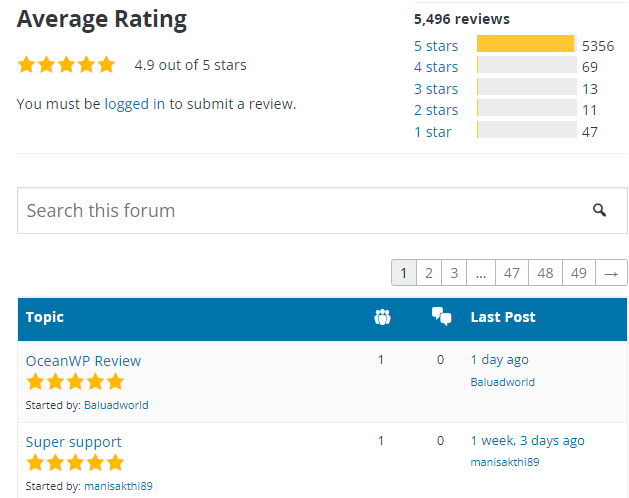
Task: Show 3 stars reviews
Action: 436,89
